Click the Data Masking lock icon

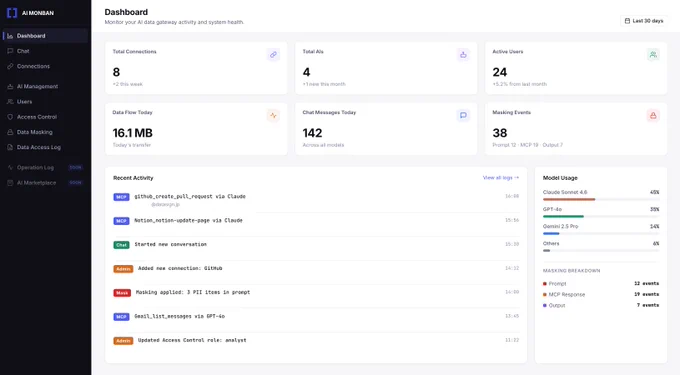pyautogui.click(x=10, y=132)
